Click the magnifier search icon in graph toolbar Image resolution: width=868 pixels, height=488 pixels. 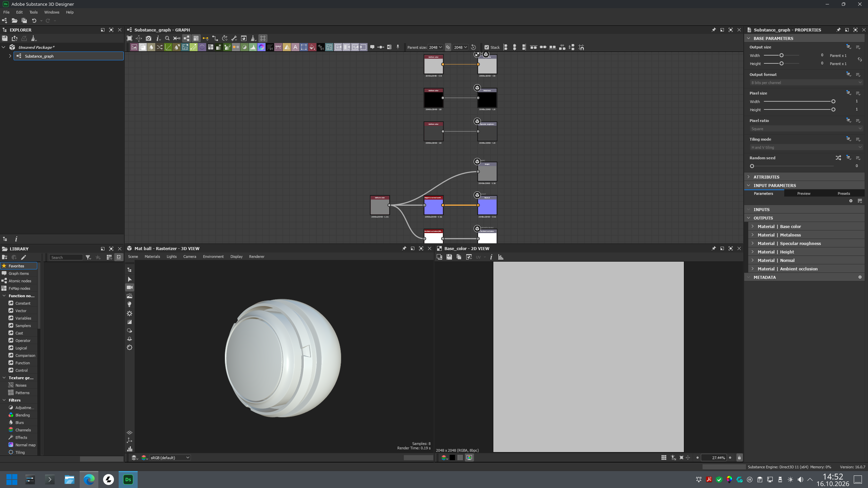pyautogui.click(x=167, y=38)
